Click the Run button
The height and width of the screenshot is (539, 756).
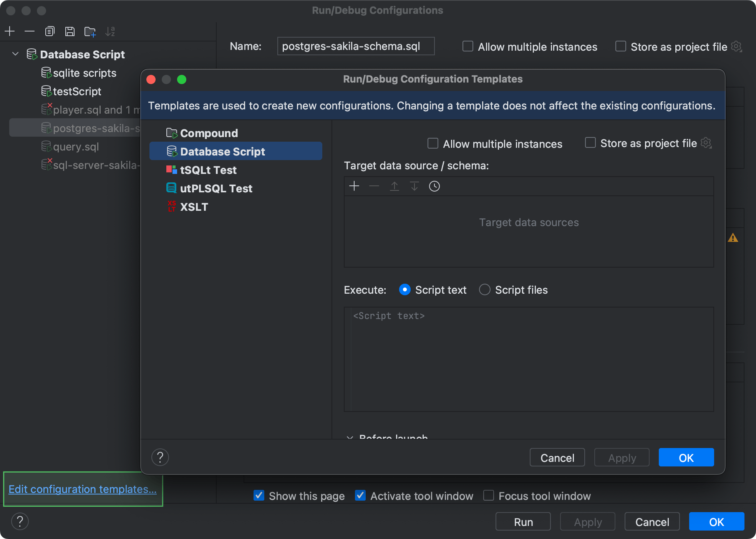[x=523, y=521]
